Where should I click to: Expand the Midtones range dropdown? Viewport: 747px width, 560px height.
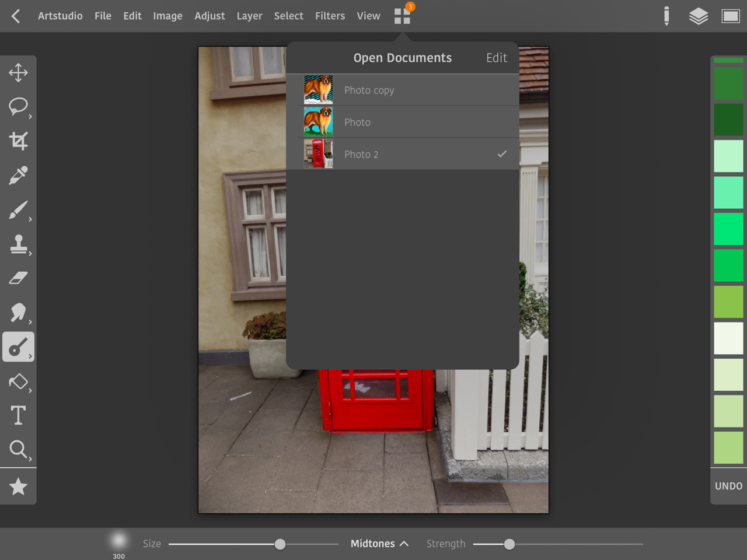click(x=379, y=544)
